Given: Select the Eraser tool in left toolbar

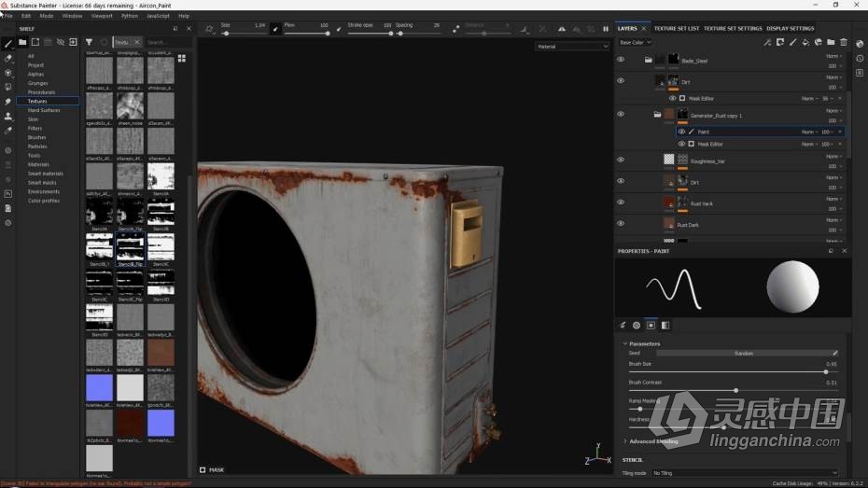Looking at the screenshot, I should click(x=8, y=58).
